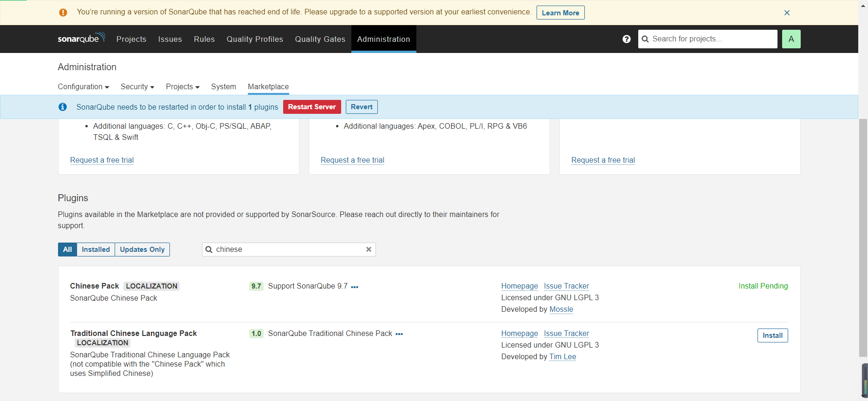
Task: Click the page vertical scrollbar
Action: (x=863, y=237)
